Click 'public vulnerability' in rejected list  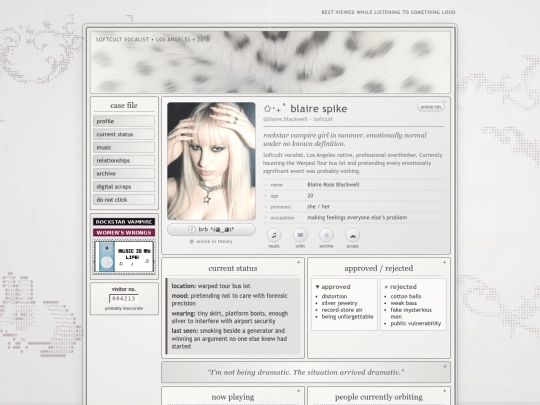[x=416, y=323]
